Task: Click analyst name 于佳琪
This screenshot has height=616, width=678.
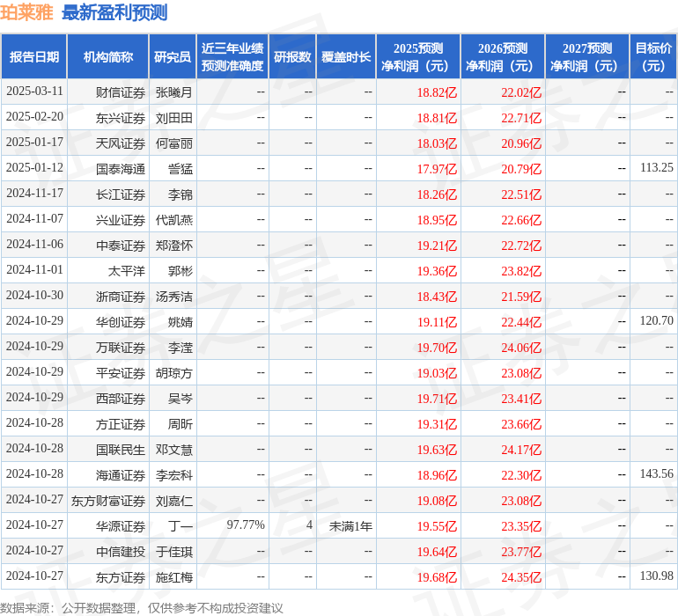Action: [x=173, y=552]
